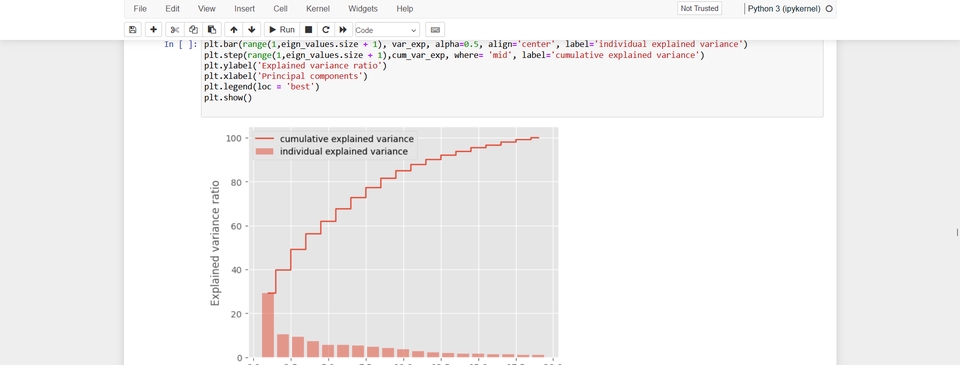960x365 pixels.
Task: Move selected cell down arrow
Action: (252, 29)
